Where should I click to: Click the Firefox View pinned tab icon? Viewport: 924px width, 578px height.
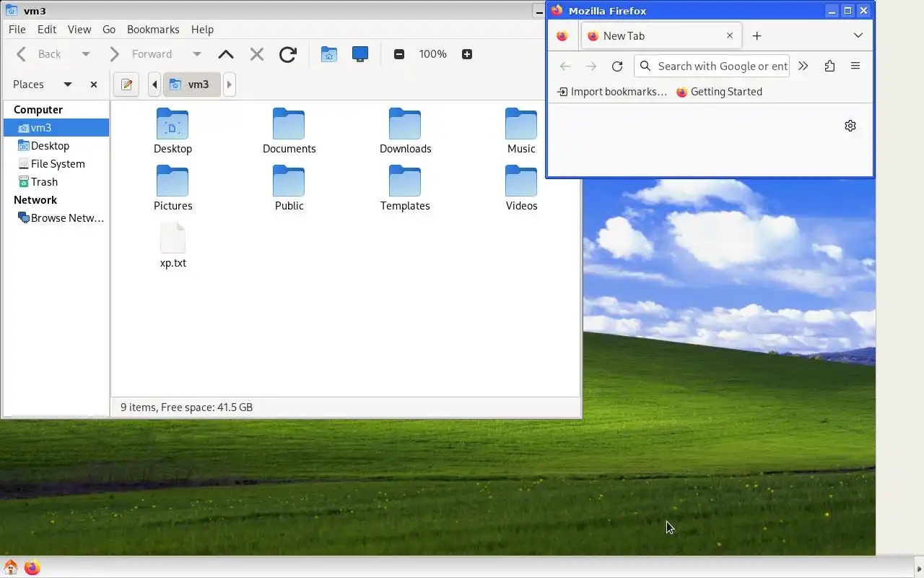[562, 35]
